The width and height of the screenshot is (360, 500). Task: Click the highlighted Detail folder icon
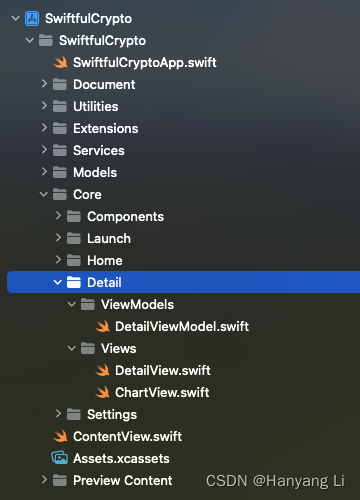pos(74,282)
